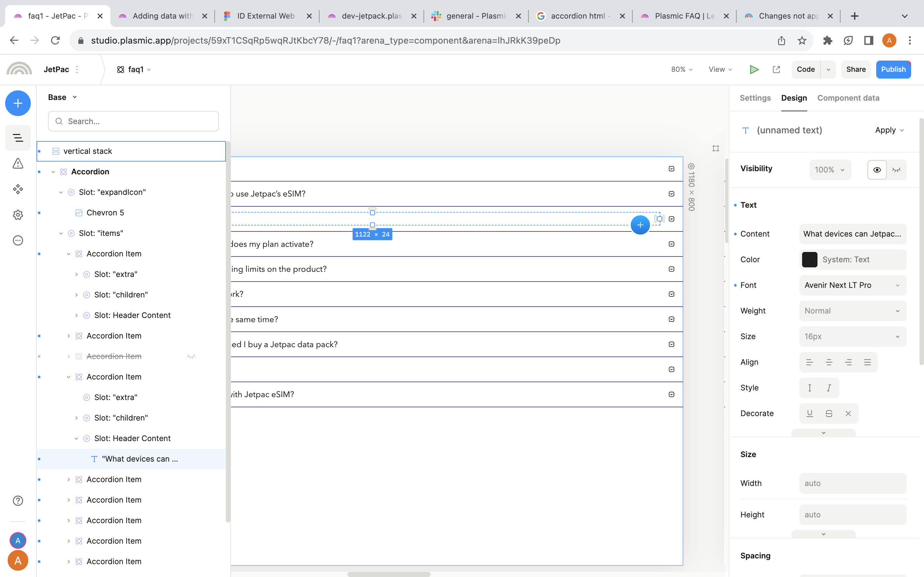This screenshot has height=577, width=924.
Task: Switch to the Settings tab
Action: tap(755, 98)
